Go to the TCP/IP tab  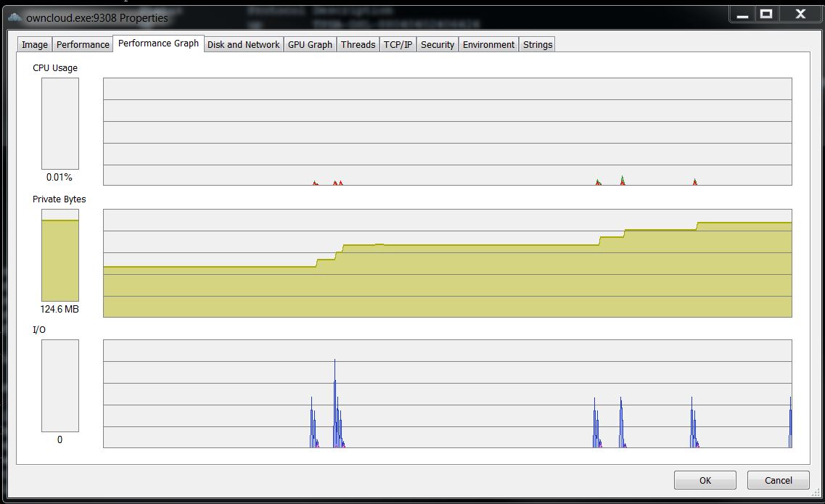click(398, 45)
